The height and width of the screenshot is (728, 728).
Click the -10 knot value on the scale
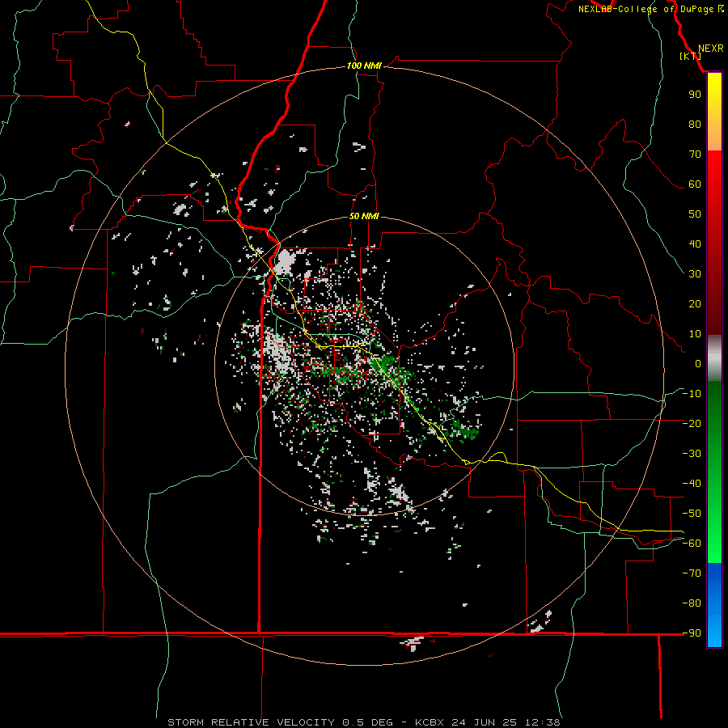click(x=692, y=394)
